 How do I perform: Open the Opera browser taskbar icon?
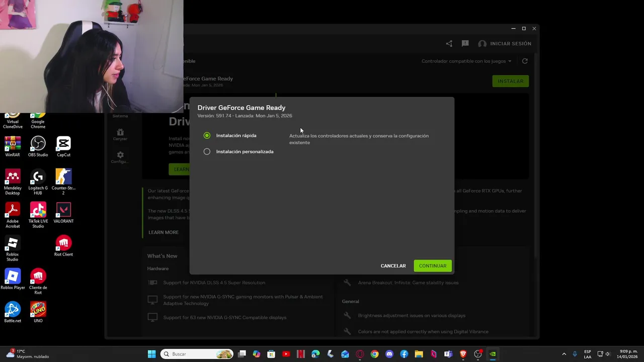tap(360, 354)
